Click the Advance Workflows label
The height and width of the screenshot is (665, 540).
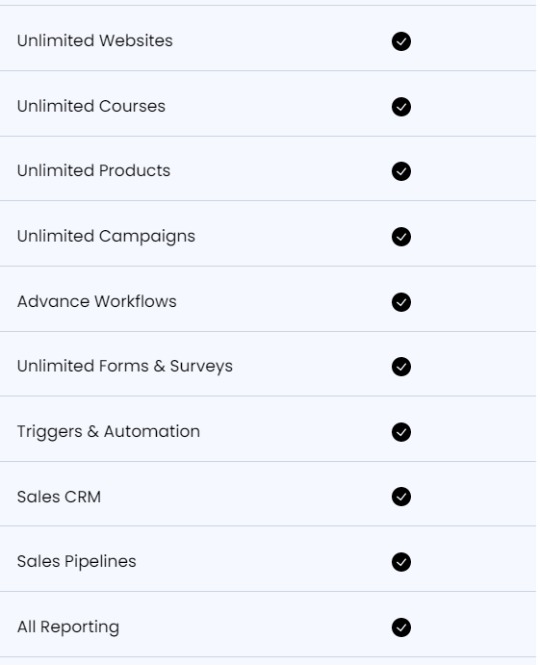pyautogui.click(x=97, y=301)
